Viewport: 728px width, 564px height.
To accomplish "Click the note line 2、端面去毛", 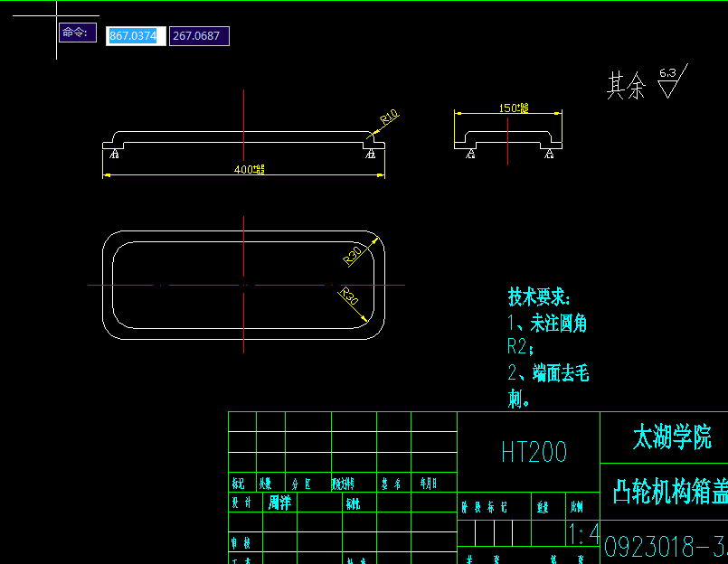I will (548, 372).
